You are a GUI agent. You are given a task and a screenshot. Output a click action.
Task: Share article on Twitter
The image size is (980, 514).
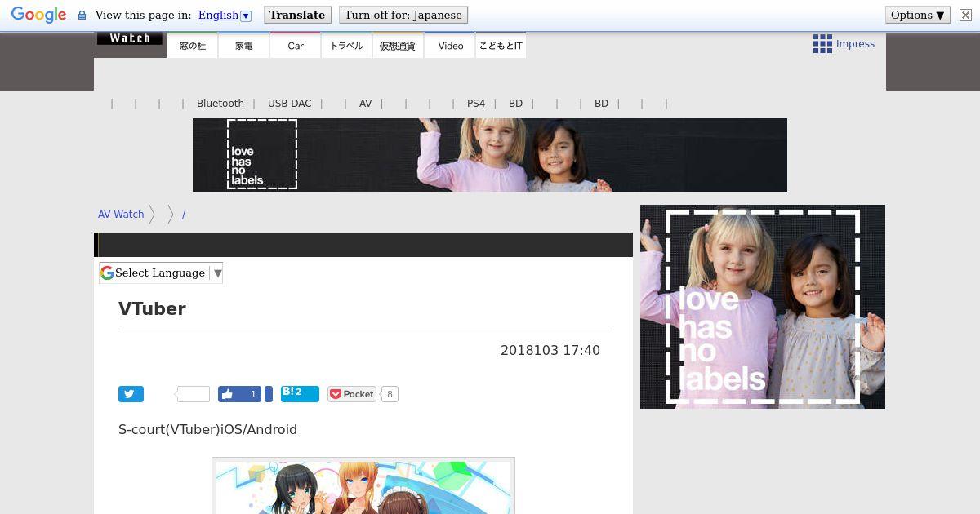coord(131,394)
